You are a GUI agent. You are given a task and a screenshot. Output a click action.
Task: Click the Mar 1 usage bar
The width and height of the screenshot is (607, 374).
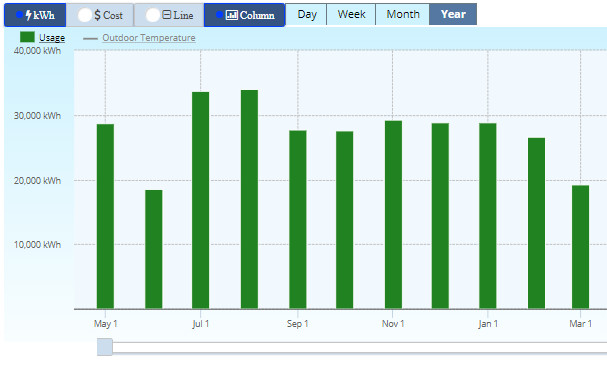point(581,247)
